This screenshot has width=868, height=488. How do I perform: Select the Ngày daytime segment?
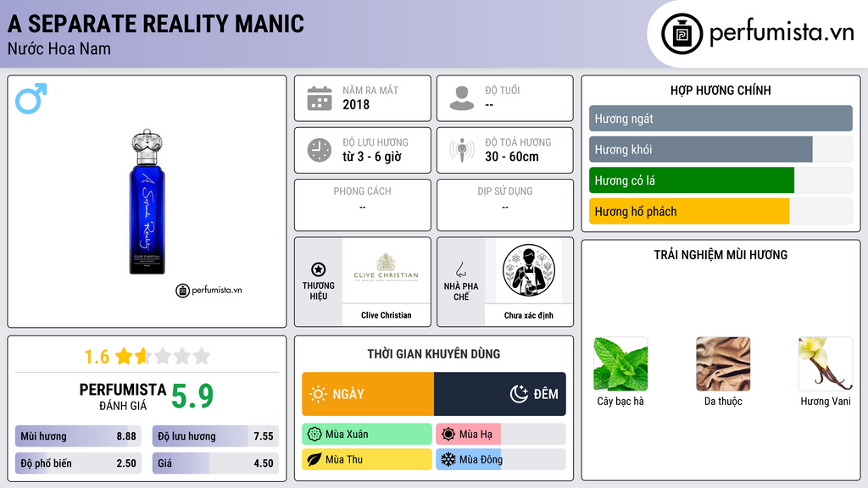pyautogui.click(x=368, y=394)
